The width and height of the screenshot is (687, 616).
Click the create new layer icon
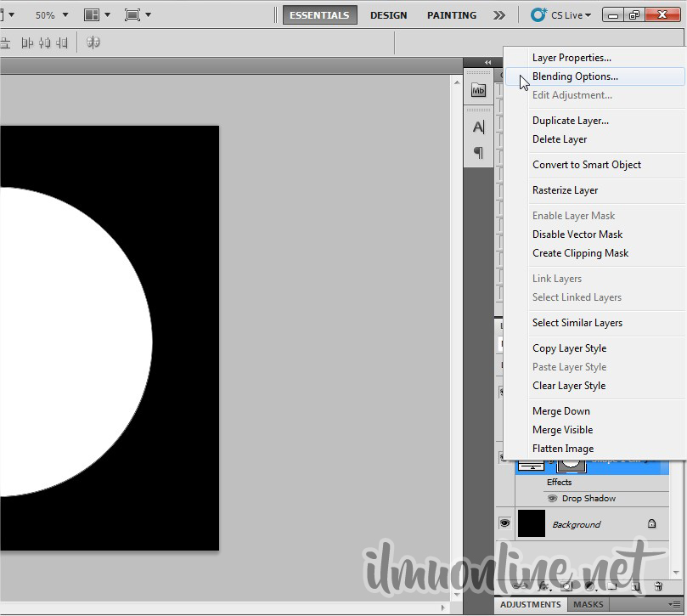(x=634, y=586)
